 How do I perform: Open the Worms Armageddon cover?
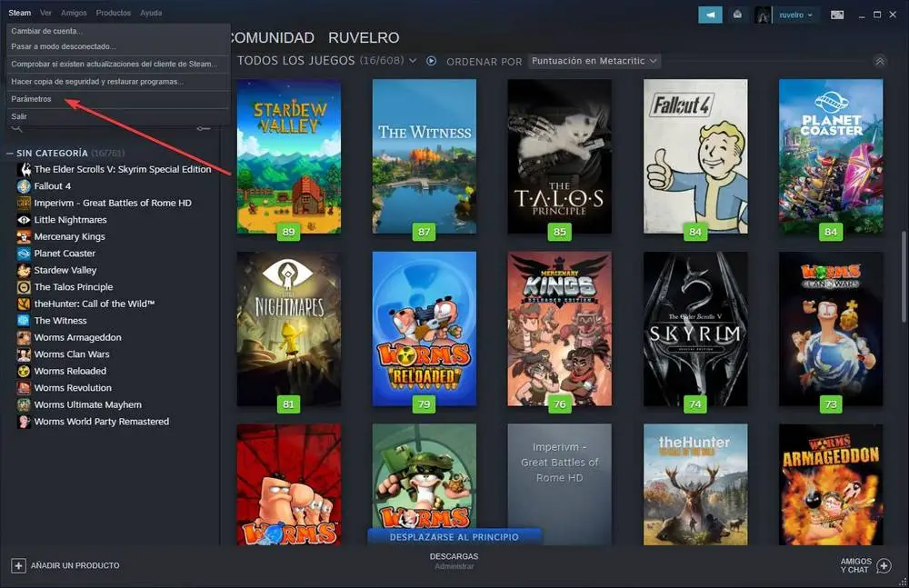[x=831, y=484]
